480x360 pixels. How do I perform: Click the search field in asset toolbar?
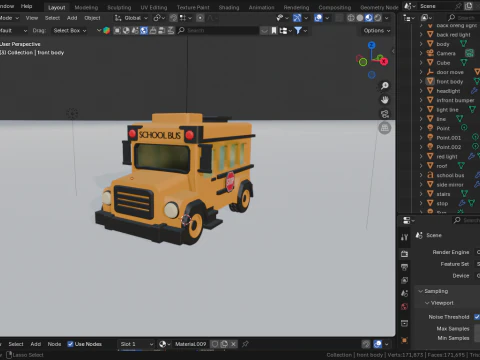(x=218, y=31)
